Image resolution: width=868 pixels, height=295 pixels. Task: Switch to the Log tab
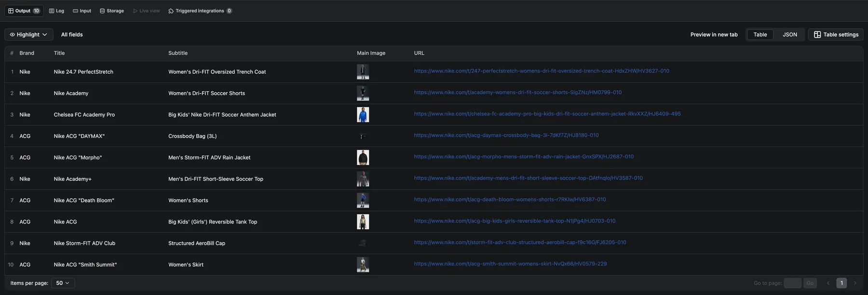(56, 11)
